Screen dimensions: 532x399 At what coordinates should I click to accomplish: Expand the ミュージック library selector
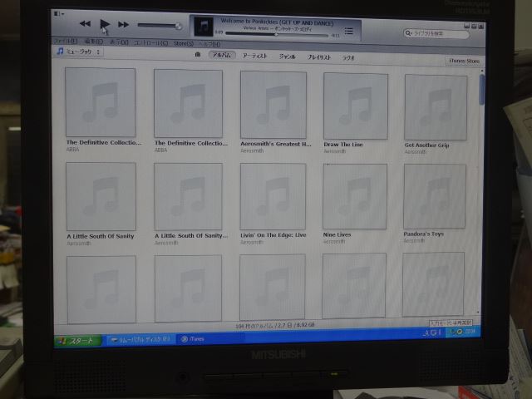[79, 52]
